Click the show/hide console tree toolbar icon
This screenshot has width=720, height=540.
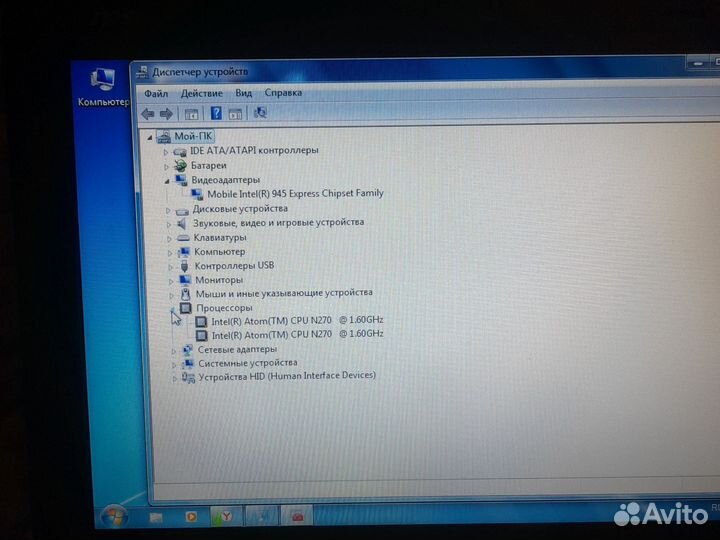tap(191, 113)
